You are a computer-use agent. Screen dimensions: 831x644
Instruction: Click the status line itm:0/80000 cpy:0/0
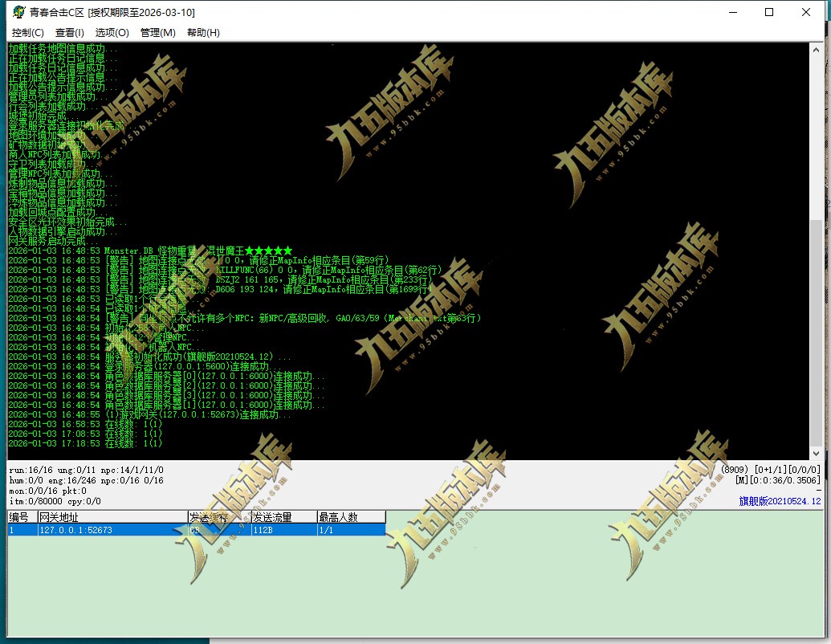(x=55, y=501)
